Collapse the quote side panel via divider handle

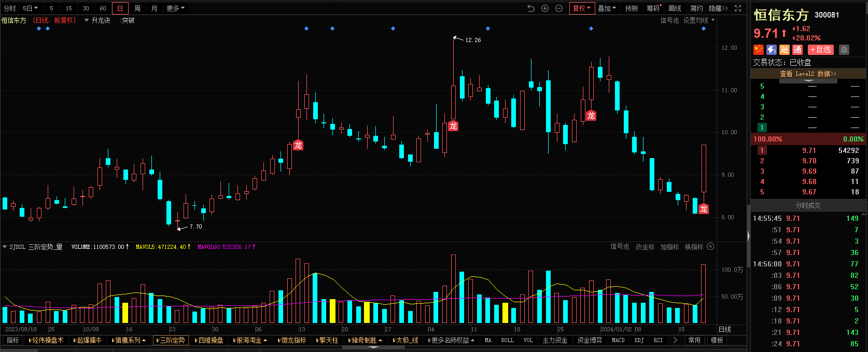click(748, 236)
